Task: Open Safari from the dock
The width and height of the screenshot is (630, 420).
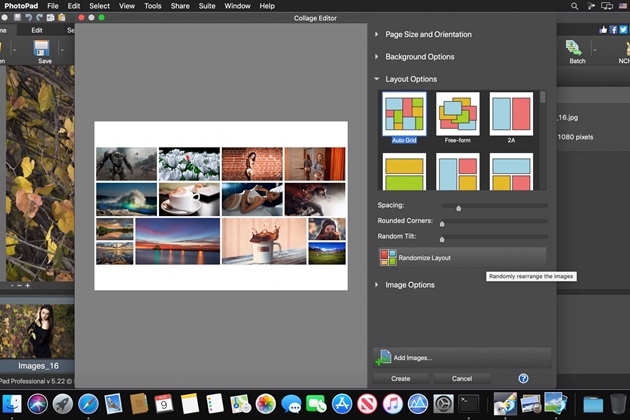Action: pos(87,404)
